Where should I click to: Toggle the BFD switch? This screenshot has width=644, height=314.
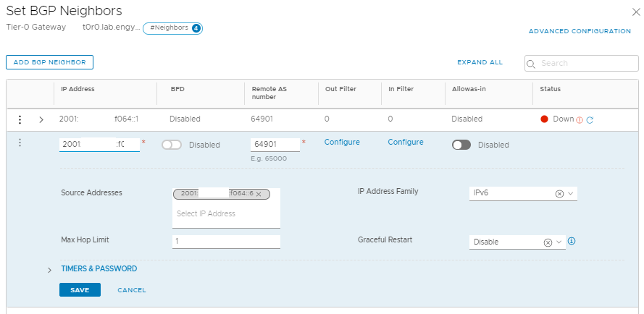172,145
